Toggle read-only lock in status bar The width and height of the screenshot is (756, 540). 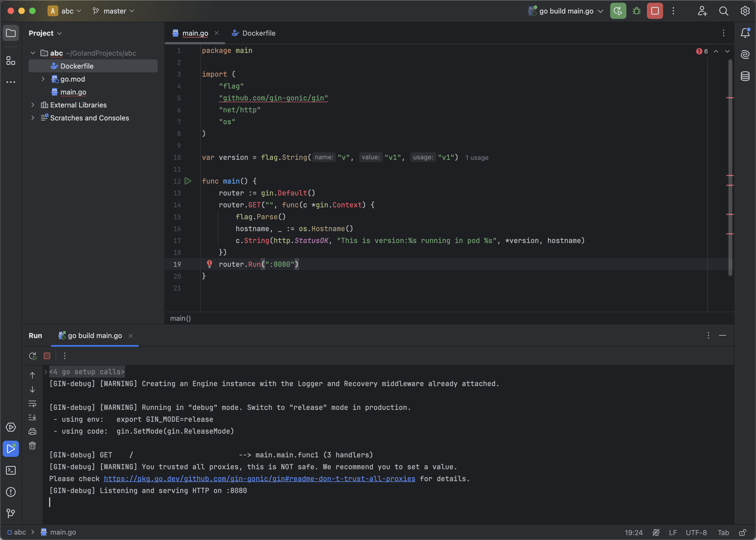click(742, 532)
